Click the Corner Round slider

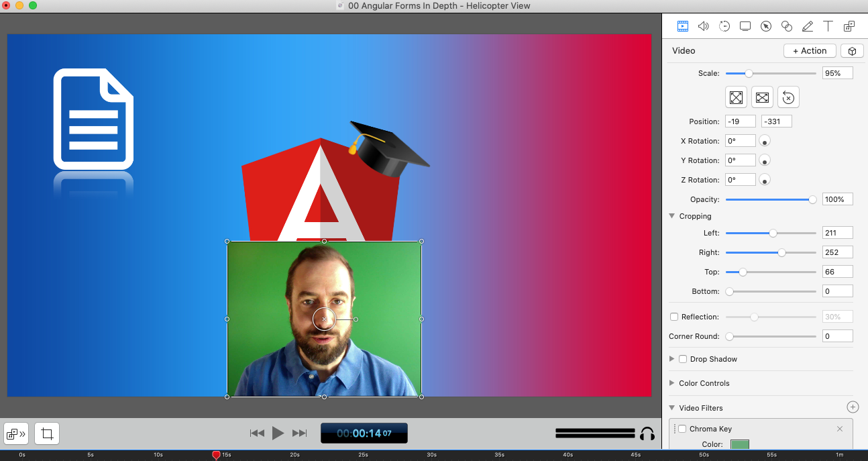tap(771, 336)
